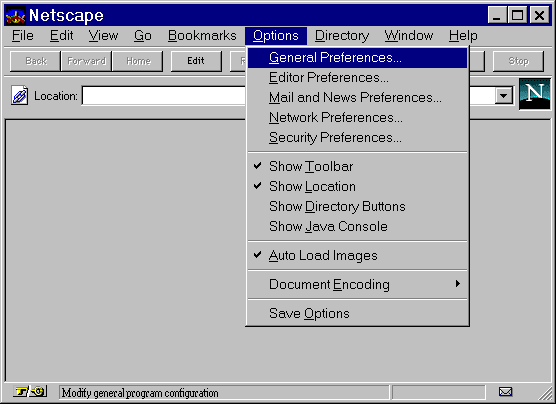Image resolution: width=556 pixels, height=404 pixels.
Task: Expand the Location dropdown arrow
Action: 504,95
